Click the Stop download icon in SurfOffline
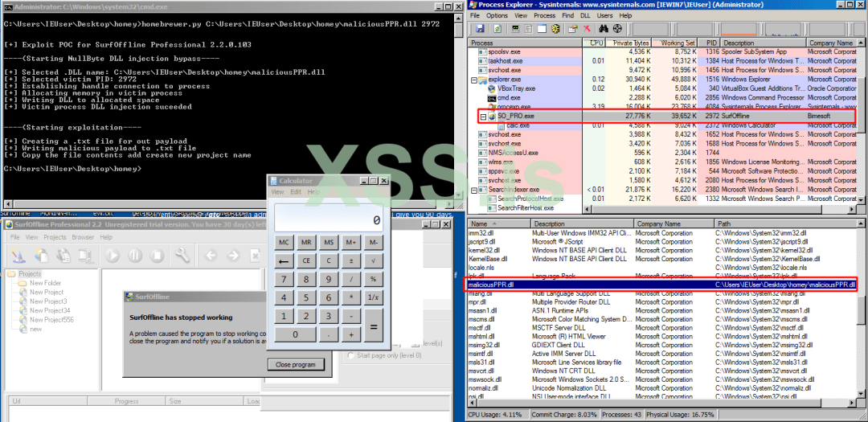This screenshot has height=422, width=868. click(158, 256)
